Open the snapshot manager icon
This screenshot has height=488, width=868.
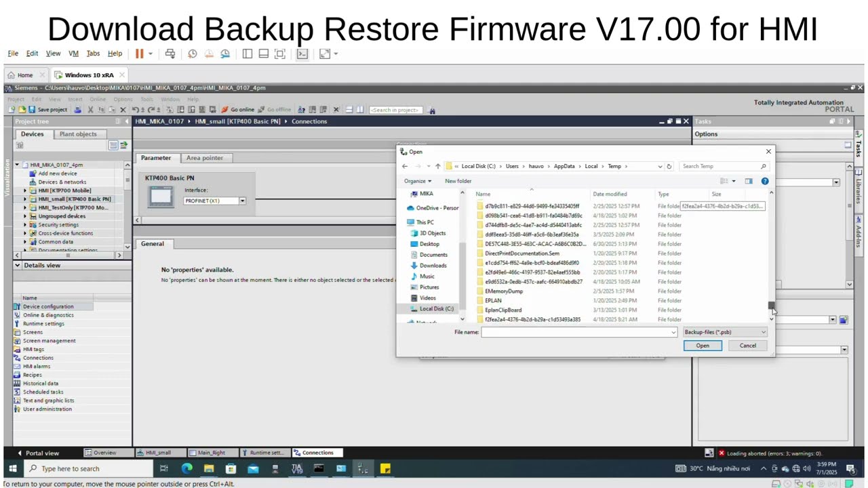coord(225,54)
